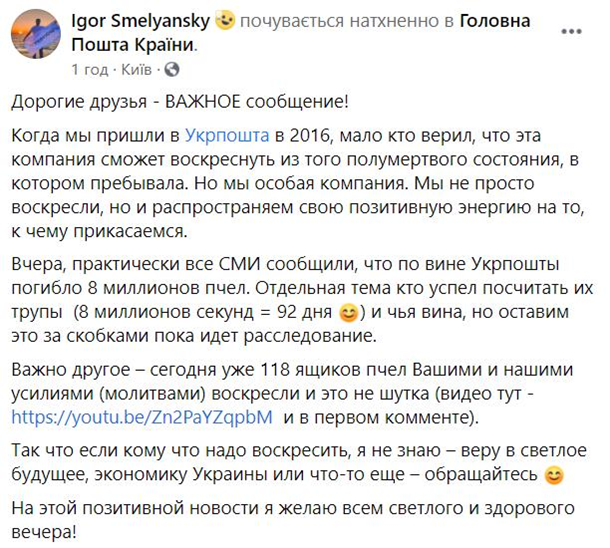610x548 pixels.
Task: Click the '1 год' post timestamp
Action: coord(92,70)
